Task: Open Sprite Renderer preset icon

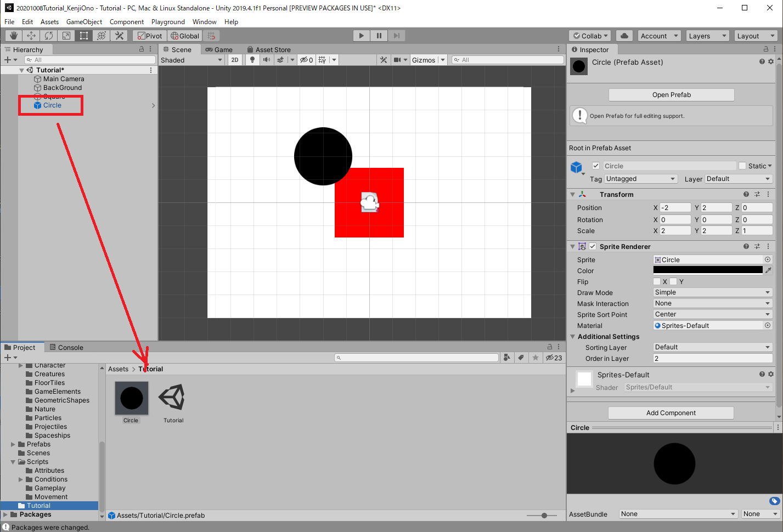Action: (x=757, y=246)
